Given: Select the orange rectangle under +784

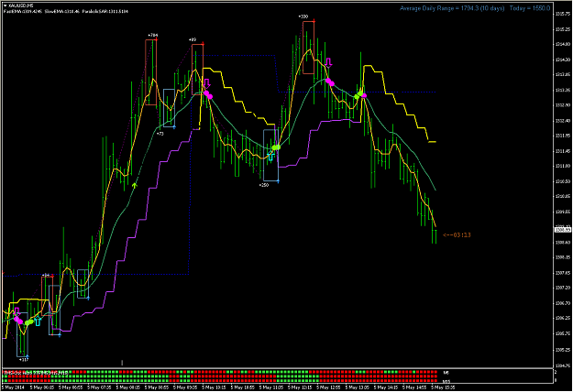Looking at the screenshot, I should pyautogui.click(x=151, y=72).
